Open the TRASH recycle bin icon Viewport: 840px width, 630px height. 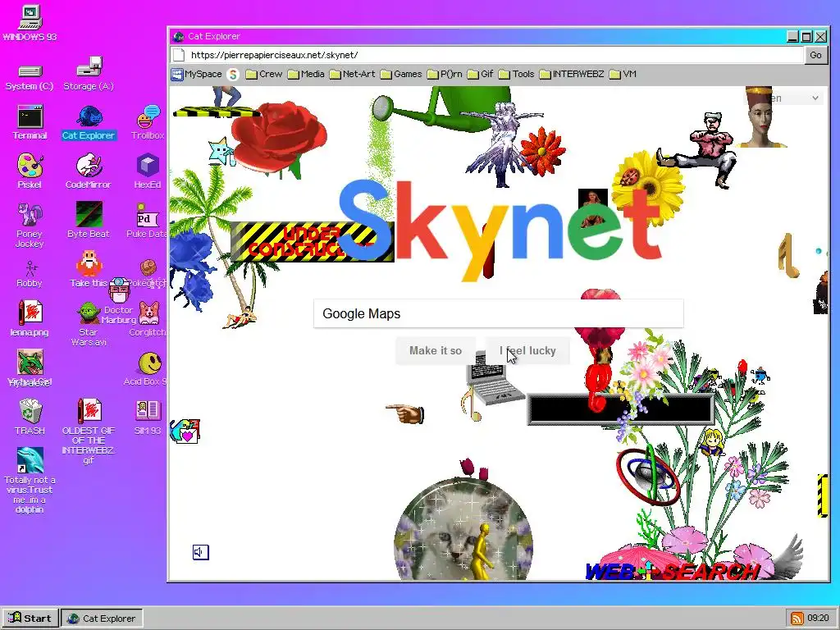30,417
